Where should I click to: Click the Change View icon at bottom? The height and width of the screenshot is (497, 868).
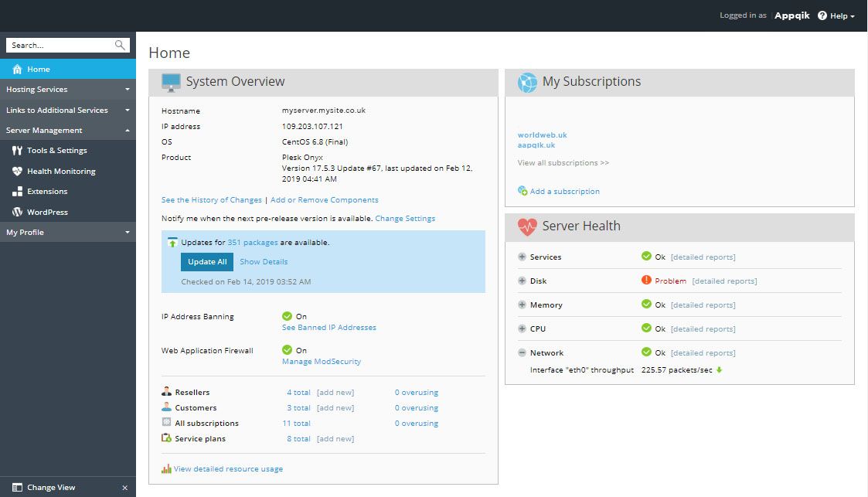pos(17,488)
